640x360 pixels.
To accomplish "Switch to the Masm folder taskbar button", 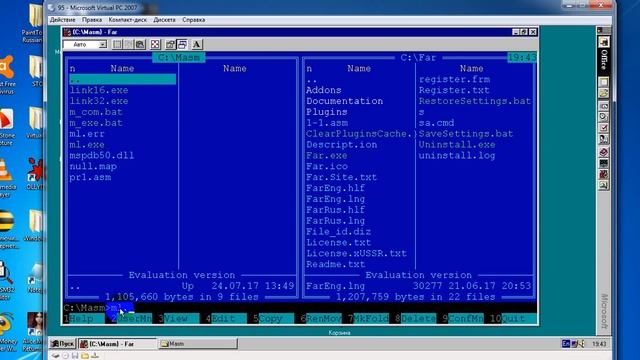I will pyautogui.click(x=198, y=344).
